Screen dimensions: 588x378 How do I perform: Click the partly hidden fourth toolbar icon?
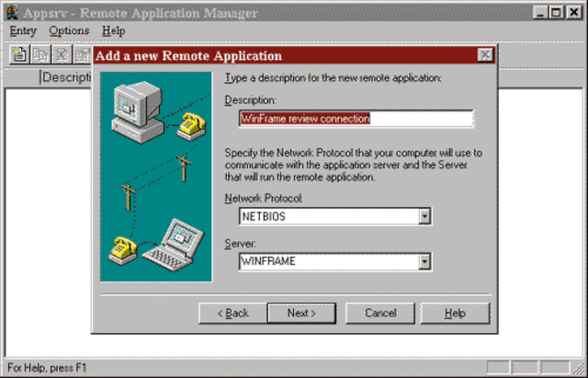[x=82, y=55]
